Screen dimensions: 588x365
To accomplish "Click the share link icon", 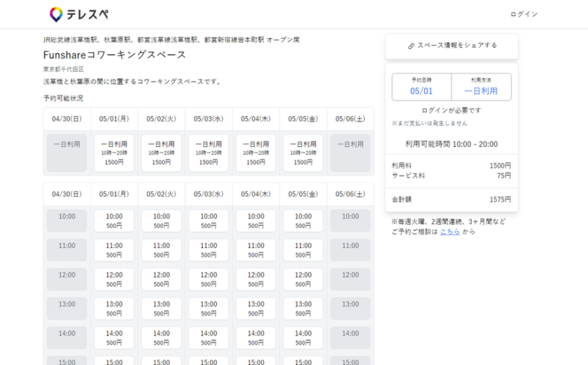I will [x=411, y=46].
